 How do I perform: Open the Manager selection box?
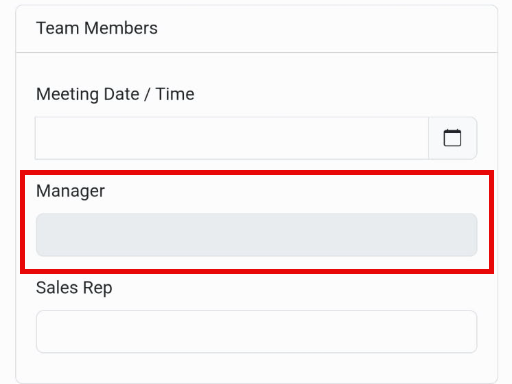[256, 235]
